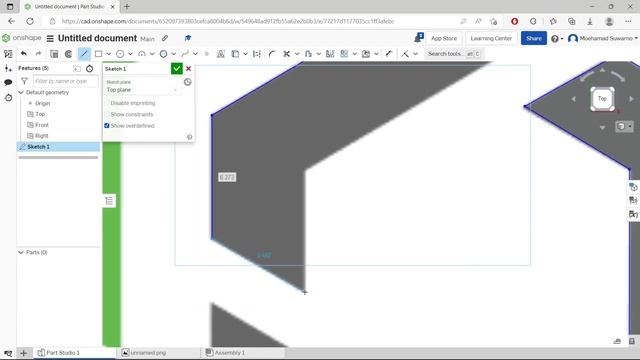640x360 pixels.
Task: Open the view display options dropdown
Action: pyautogui.click(x=624, y=126)
